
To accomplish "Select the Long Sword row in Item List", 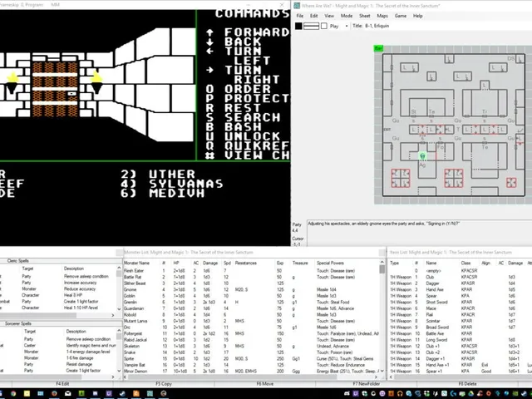I will coord(461,340).
